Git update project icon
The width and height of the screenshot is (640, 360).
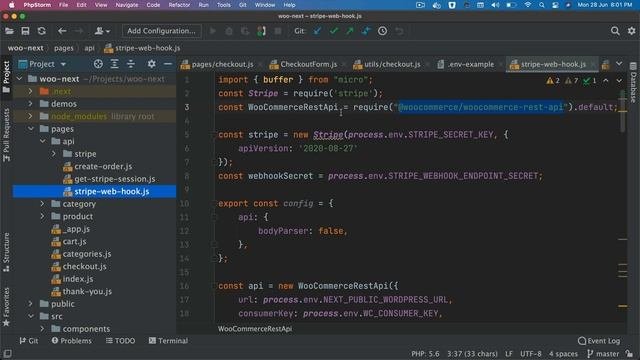click(317, 31)
